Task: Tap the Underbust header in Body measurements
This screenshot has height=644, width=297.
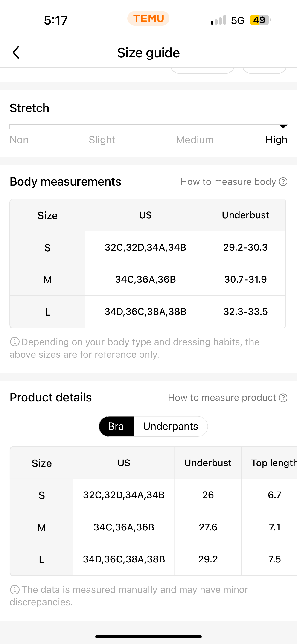Action: (x=245, y=215)
